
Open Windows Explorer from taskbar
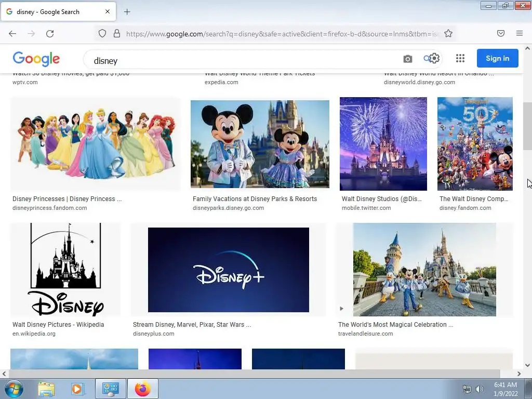pyautogui.click(x=46, y=389)
